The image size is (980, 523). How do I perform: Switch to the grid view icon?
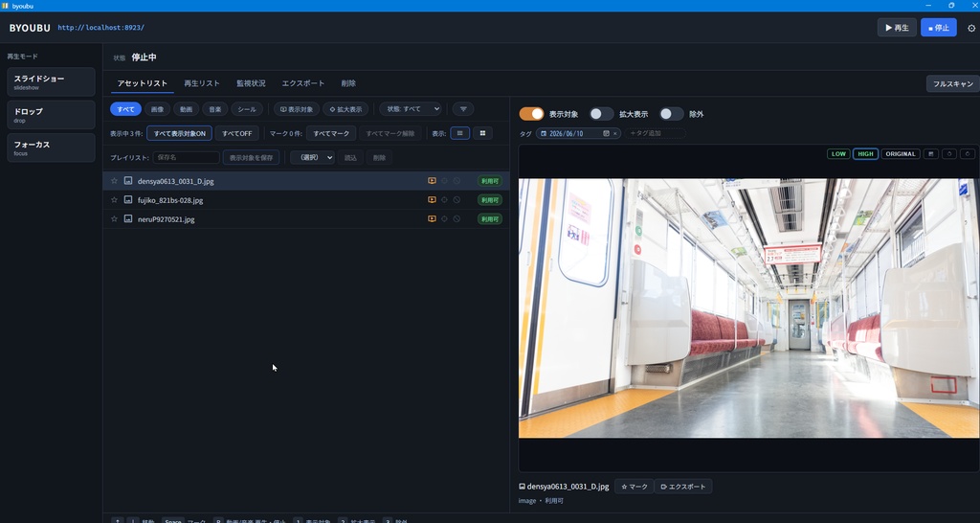[482, 133]
